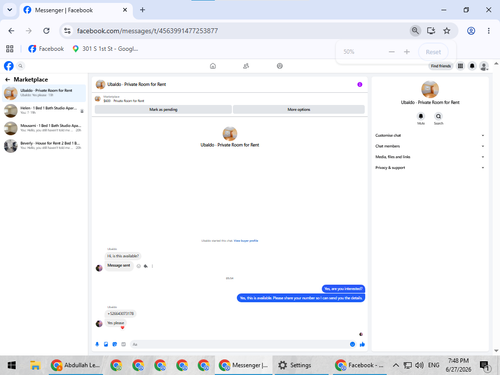Click the purple conversation info icon

point(360,84)
